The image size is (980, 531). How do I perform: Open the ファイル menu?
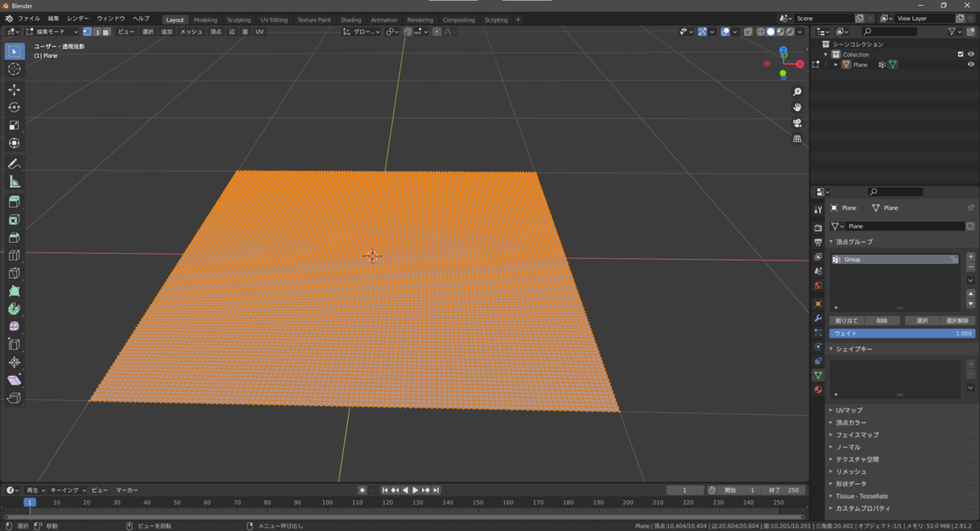pos(29,18)
